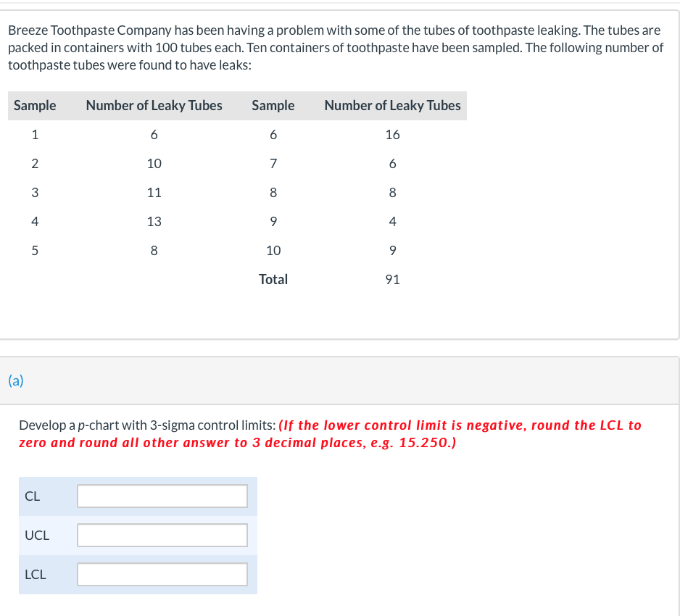Click the leaky tubes value 13
Screen dimensions: 680x616
(154, 222)
